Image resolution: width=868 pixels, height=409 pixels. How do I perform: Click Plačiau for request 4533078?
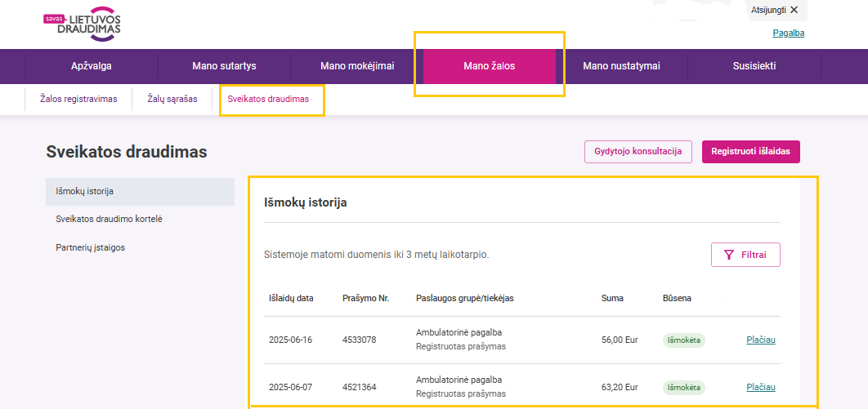tap(761, 340)
